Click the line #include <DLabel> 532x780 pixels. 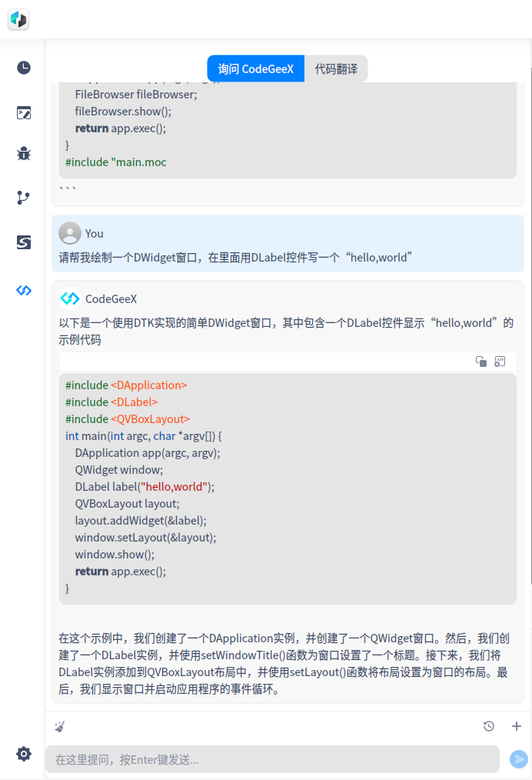point(111,402)
